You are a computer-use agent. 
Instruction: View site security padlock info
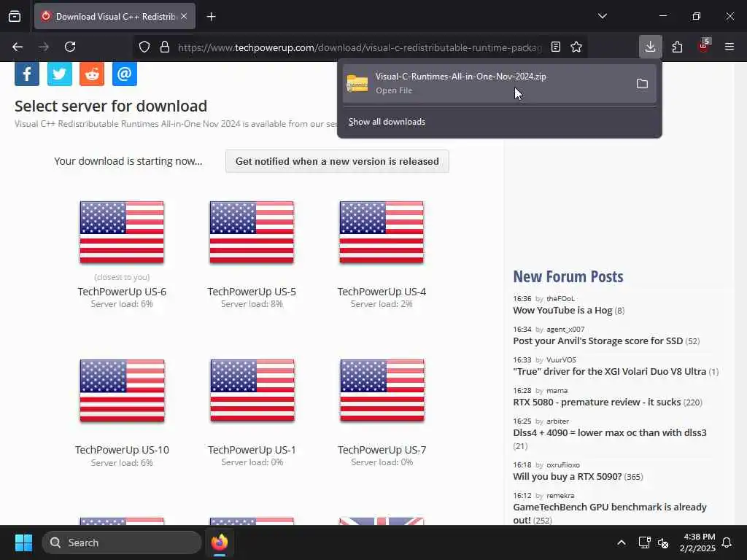165,47
